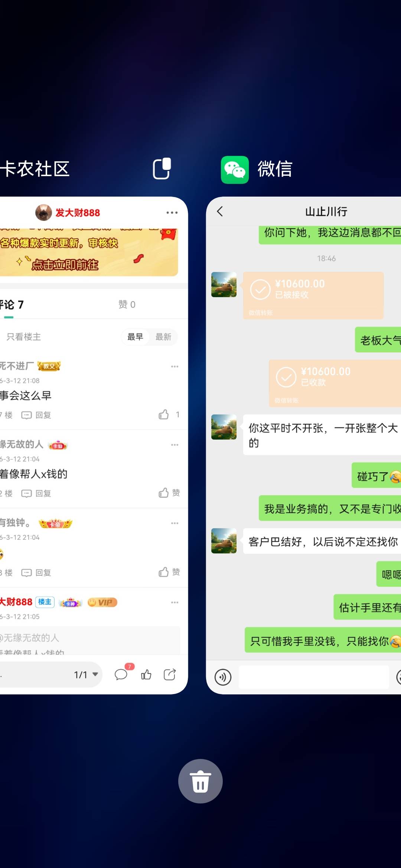Tap the back arrow in 山止川行 chat
The image size is (401, 868).
[x=220, y=211]
